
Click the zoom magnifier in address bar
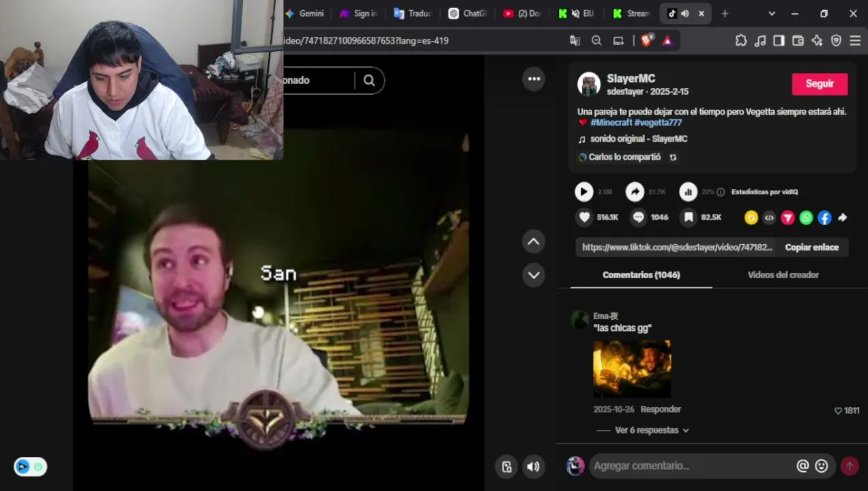596,41
